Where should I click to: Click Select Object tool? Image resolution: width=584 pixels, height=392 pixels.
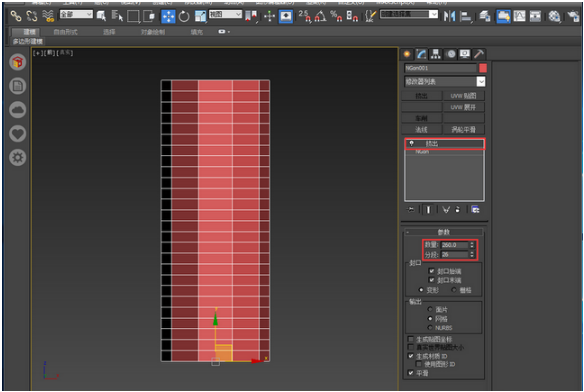tap(101, 16)
